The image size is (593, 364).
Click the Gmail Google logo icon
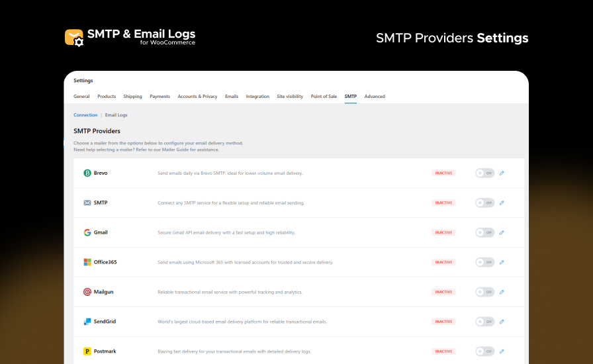pyautogui.click(x=87, y=232)
